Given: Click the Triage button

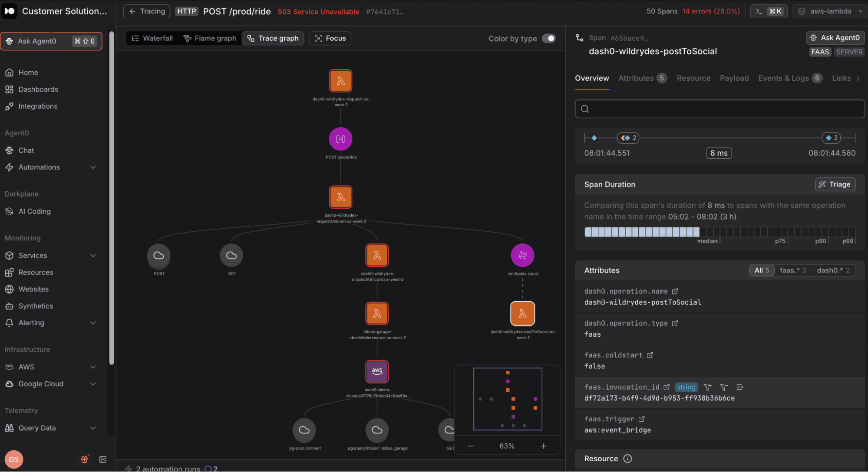Looking at the screenshot, I should [835, 184].
